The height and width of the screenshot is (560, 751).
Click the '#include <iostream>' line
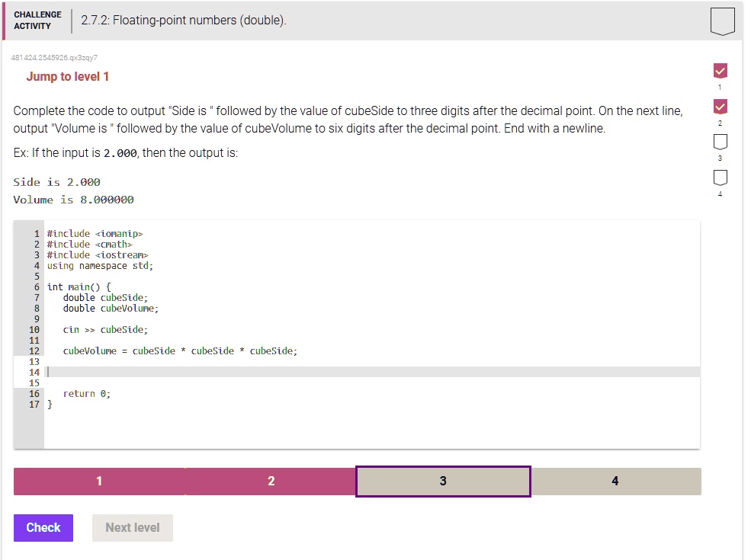click(98, 254)
